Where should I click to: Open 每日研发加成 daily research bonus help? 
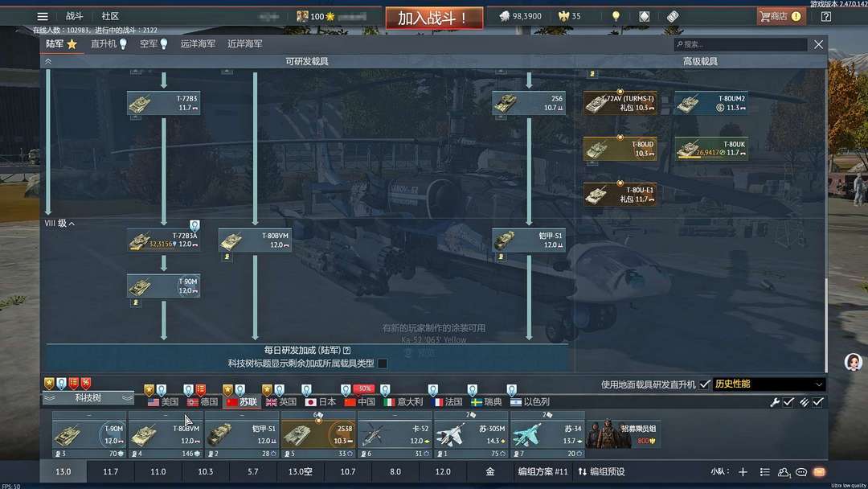click(x=347, y=351)
